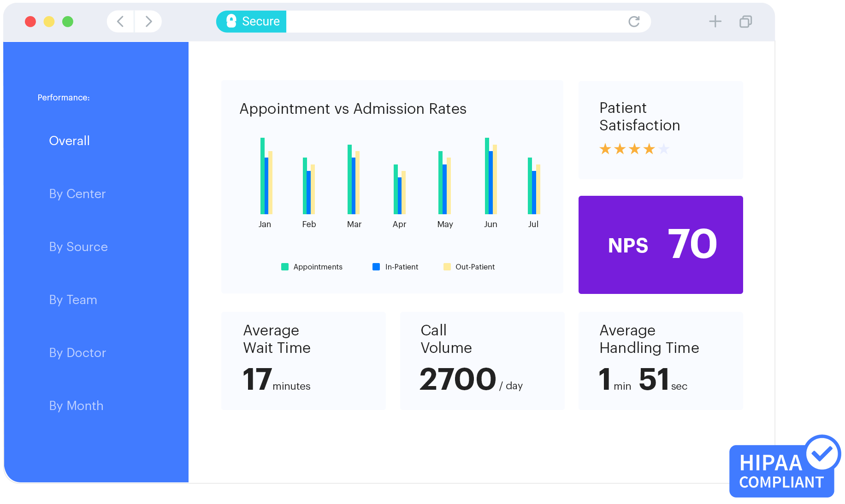Rate the fifth star in Patient Satisfaction
Viewport: 845px width, 504px height.
[x=664, y=148]
